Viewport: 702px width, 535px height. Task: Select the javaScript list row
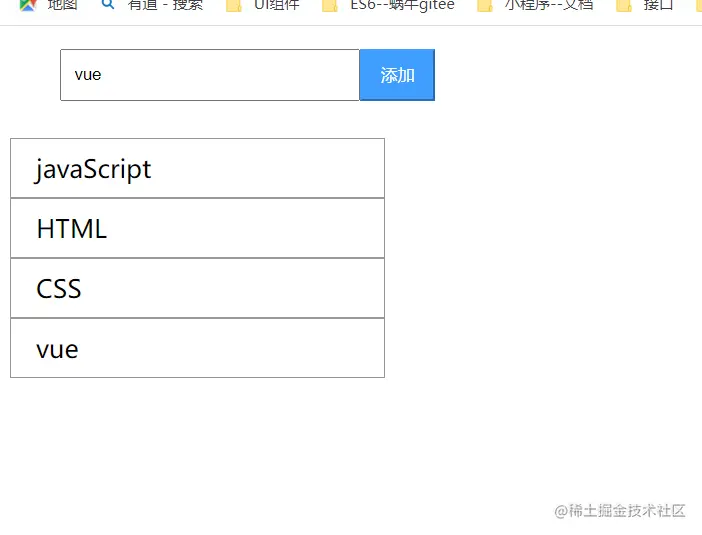(x=197, y=168)
